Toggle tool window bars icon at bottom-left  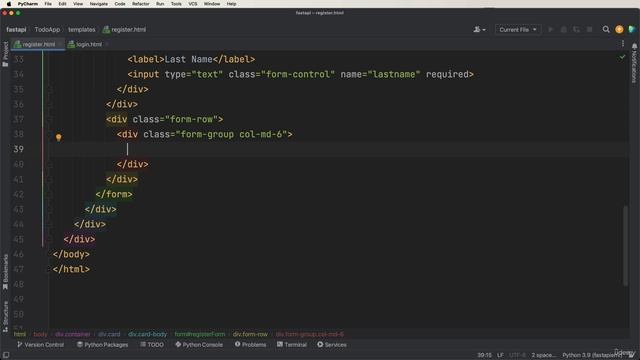coord(6,355)
